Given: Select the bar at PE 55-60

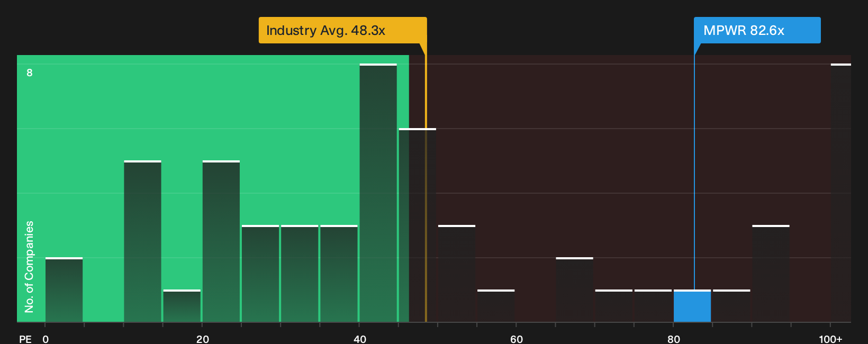Looking at the screenshot, I should click(x=496, y=306).
